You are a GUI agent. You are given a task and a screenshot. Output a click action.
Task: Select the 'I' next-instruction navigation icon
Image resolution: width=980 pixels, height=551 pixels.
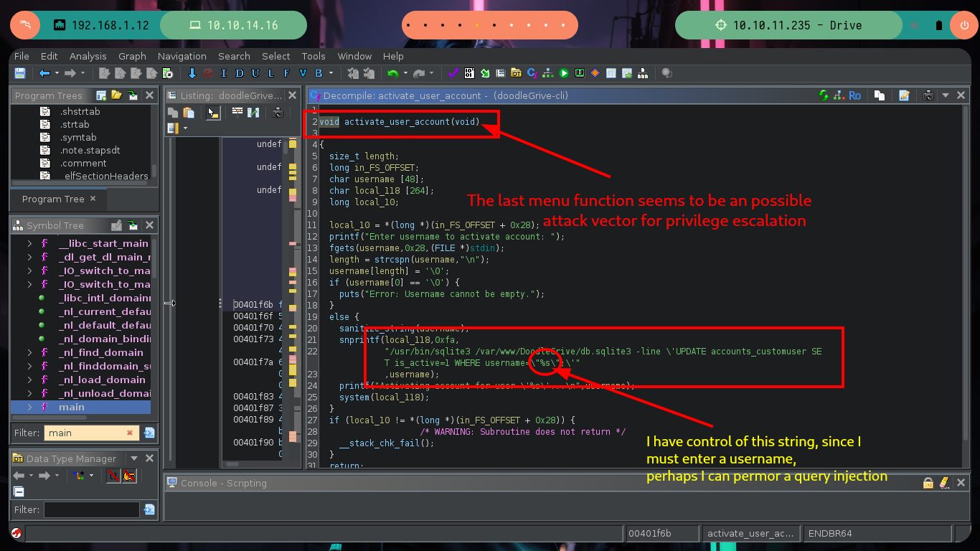coord(224,73)
